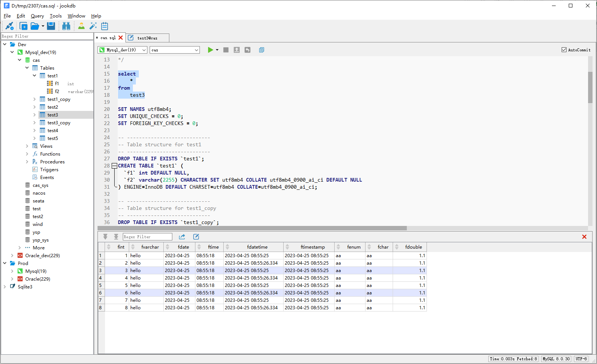Run the query with green play button
This screenshot has width=597, height=364.
point(210,50)
